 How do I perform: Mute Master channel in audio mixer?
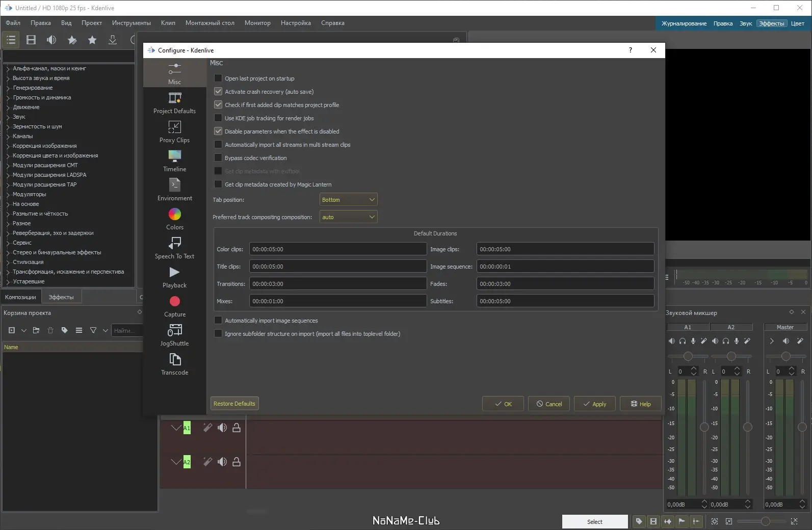pyautogui.click(x=786, y=341)
